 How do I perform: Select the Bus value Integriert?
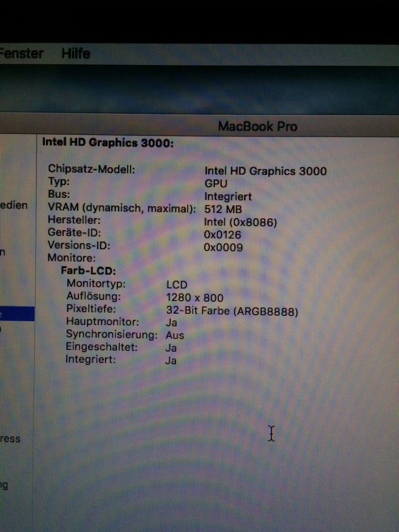pyautogui.click(x=228, y=197)
